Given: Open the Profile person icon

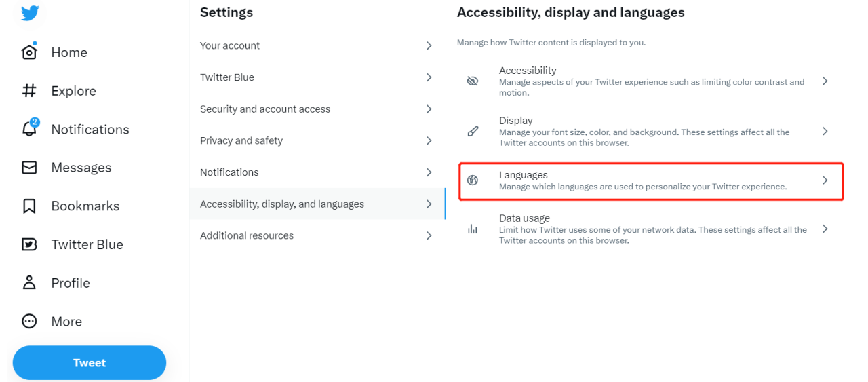Looking at the screenshot, I should [x=29, y=283].
